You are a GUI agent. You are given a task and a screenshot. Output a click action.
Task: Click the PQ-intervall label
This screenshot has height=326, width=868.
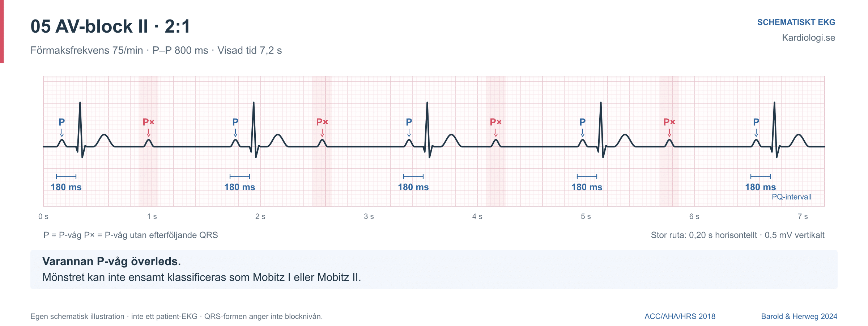(792, 197)
